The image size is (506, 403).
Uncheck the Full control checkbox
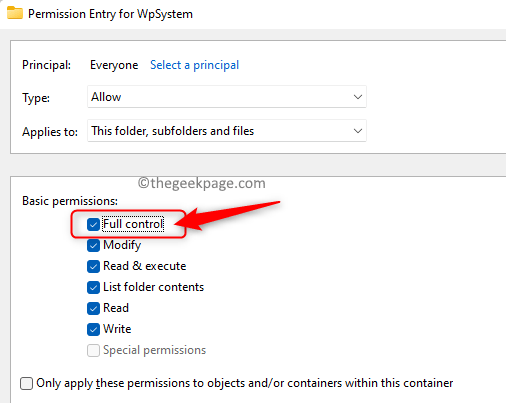(93, 224)
